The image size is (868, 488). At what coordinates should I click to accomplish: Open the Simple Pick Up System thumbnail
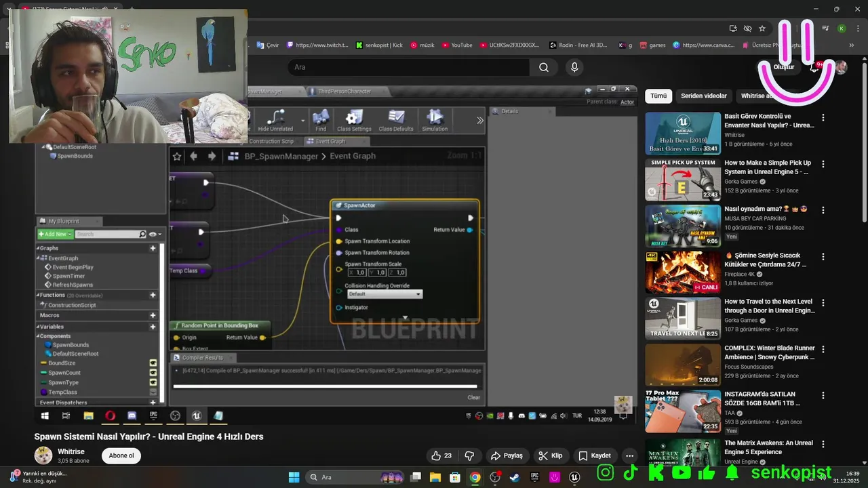tap(683, 180)
